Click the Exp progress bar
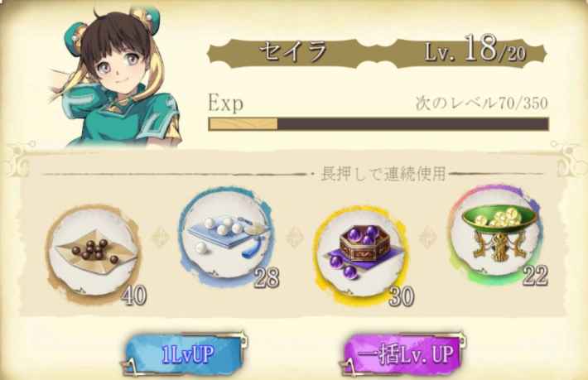 pyautogui.click(x=378, y=124)
